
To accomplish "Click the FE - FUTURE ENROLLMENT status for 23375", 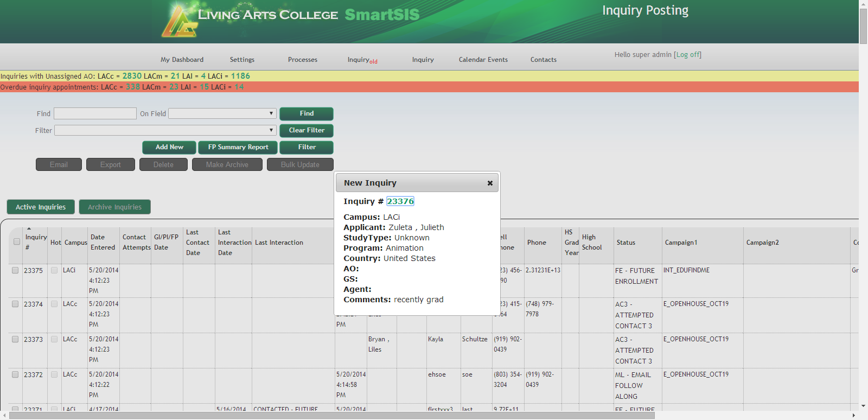I will (636, 276).
